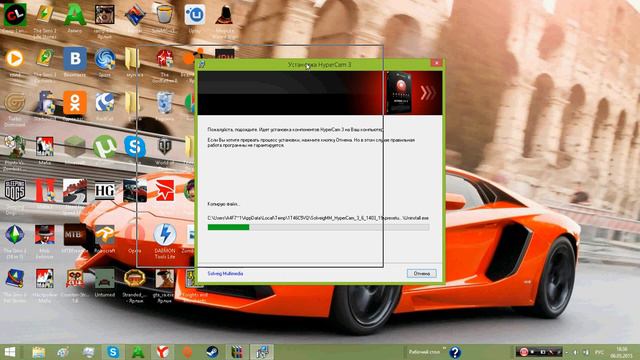Viewport: 640px width, 360px height.
Task: Select the installer taskbar button
Action: [x=262, y=352]
